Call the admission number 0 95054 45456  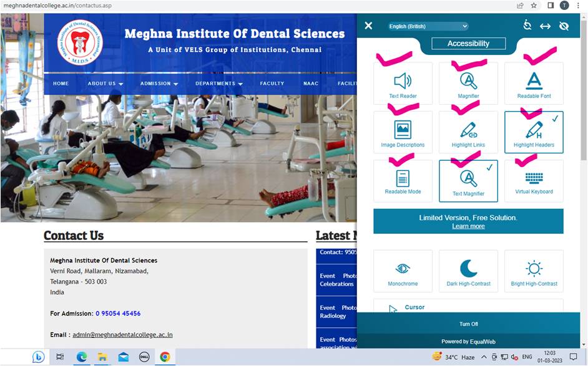118,314
